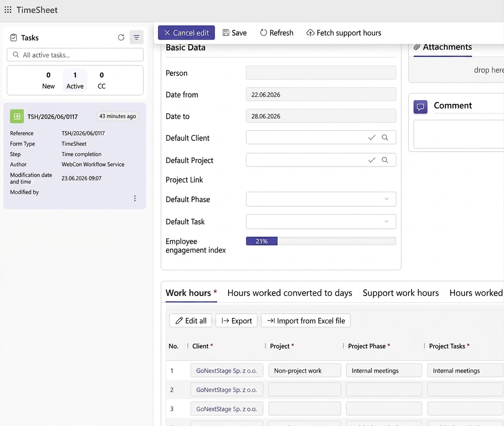Open the Tasks filter lines icon
Viewport: 504px width, 426px height.
[x=137, y=37]
